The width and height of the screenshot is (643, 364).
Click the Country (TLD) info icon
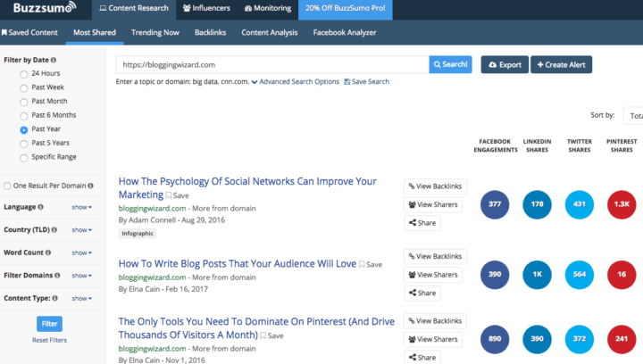[54, 229]
